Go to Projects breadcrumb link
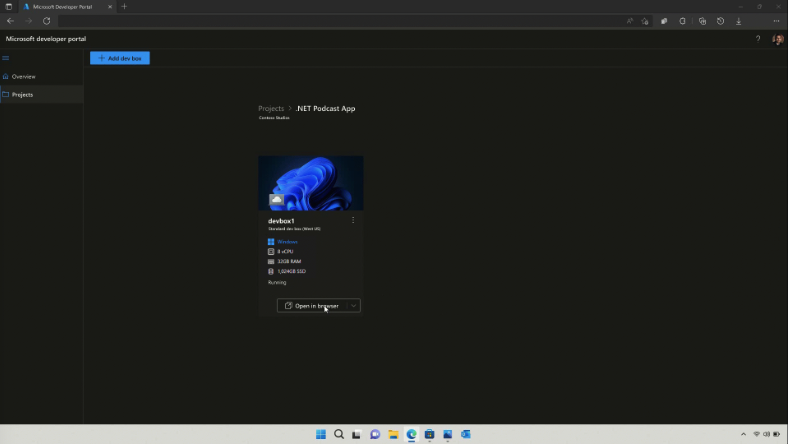Viewport: 788px width, 444px height. pyautogui.click(x=271, y=109)
